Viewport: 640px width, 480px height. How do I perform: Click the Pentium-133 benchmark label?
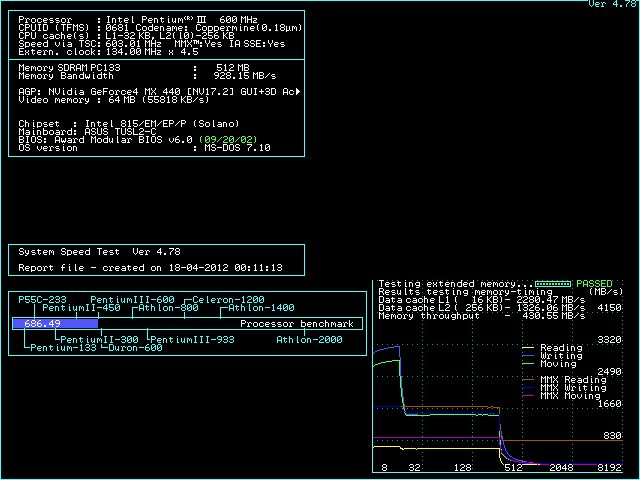(x=63, y=348)
